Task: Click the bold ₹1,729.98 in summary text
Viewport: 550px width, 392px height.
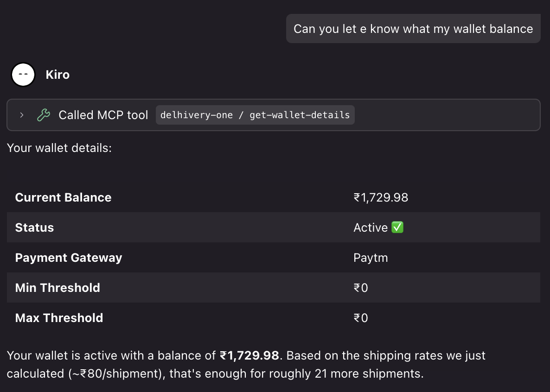Action: [249, 355]
